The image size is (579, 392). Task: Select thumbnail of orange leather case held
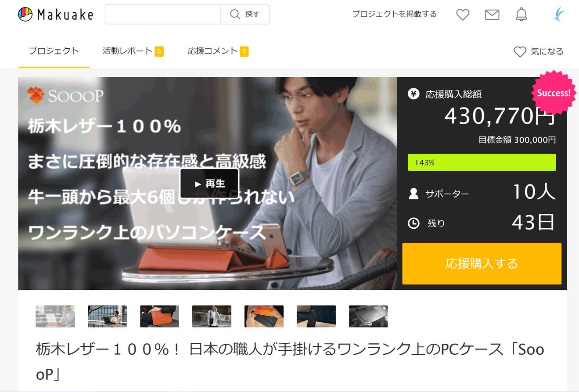click(x=159, y=316)
